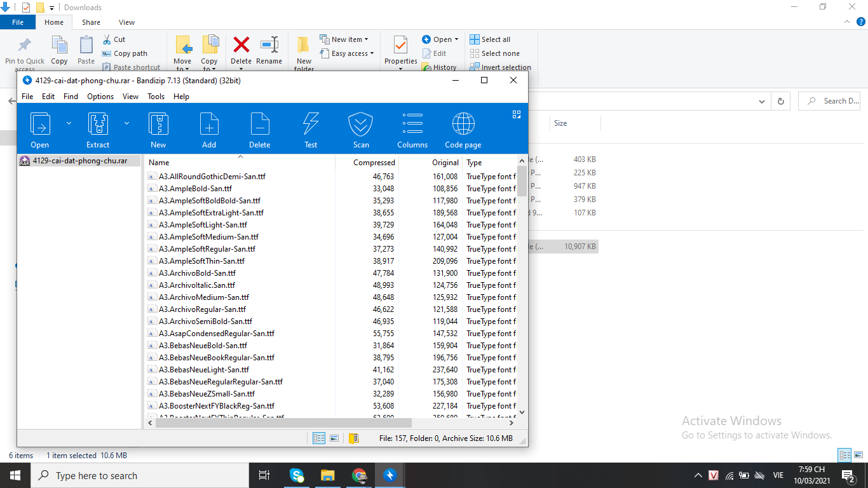Switch to Explorer Share tab
The image size is (868, 488).
pyautogui.click(x=91, y=22)
